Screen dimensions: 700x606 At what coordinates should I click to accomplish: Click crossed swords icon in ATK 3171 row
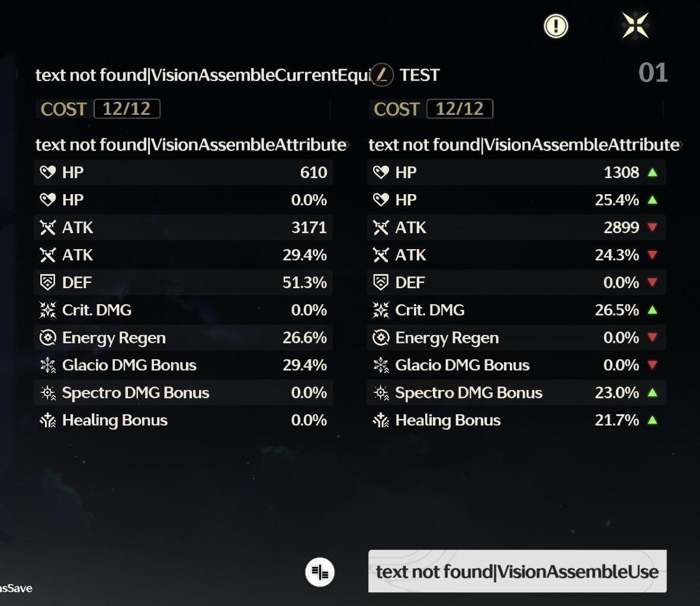click(48, 228)
